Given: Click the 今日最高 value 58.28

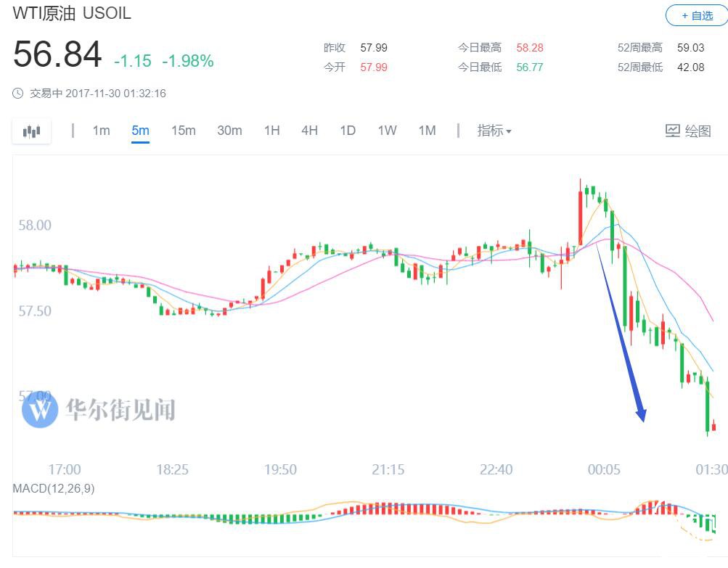Looking at the screenshot, I should click(530, 48).
